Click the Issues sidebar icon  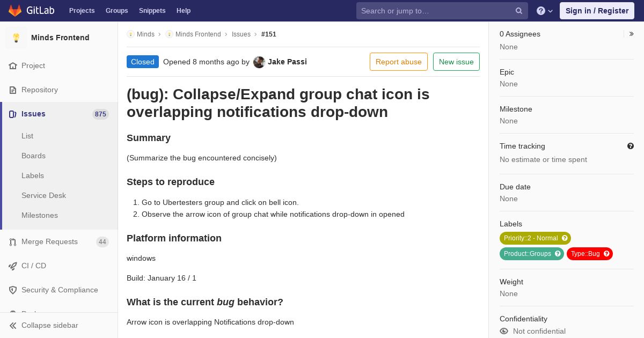coord(13,114)
